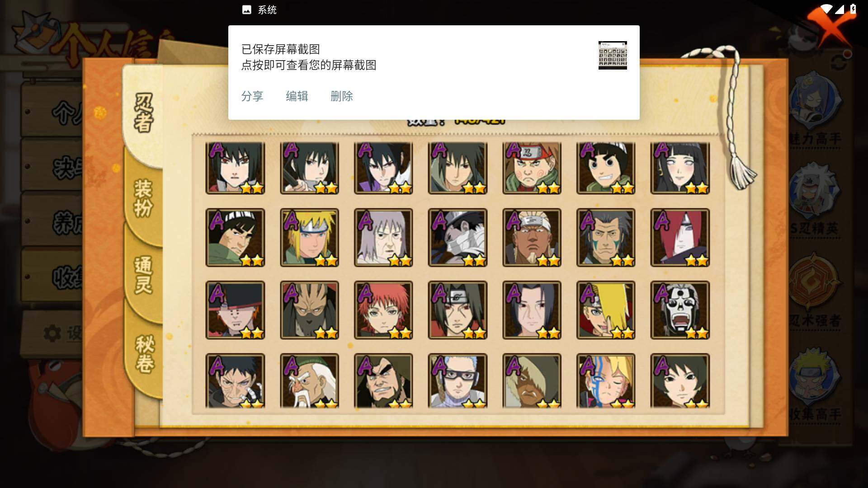Select Choji portrait with swirl cheeks
The height and width of the screenshot is (488, 868).
pos(532,168)
